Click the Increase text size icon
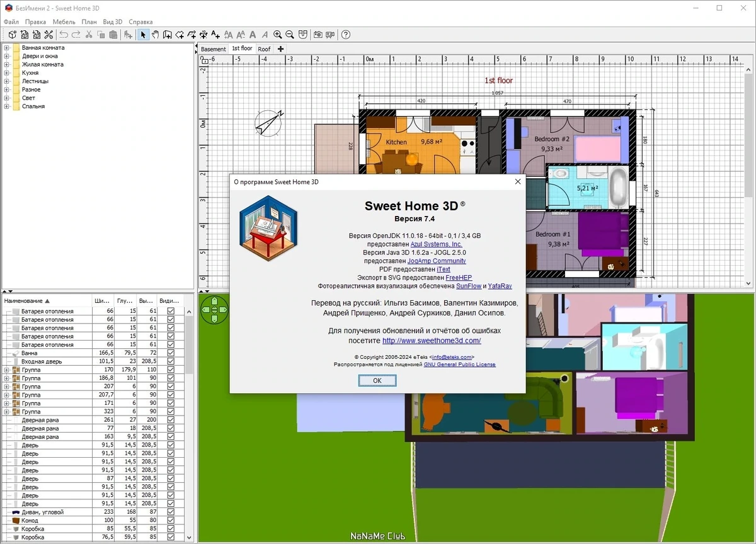The width and height of the screenshot is (756, 544). 229,35
